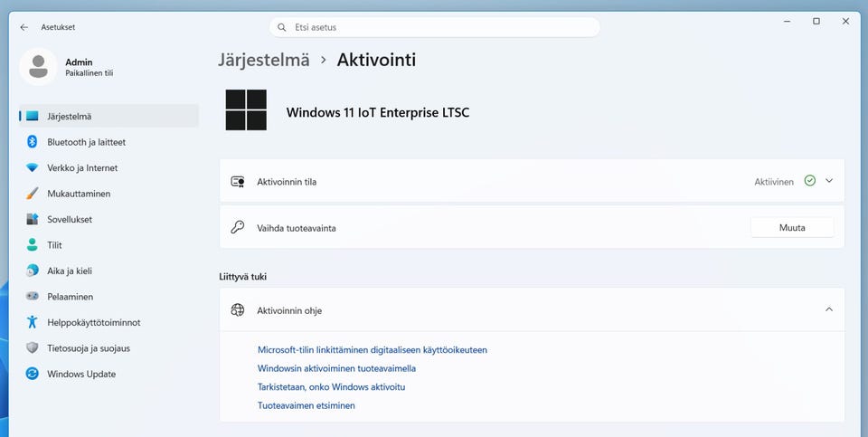The height and width of the screenshot is (437, 868).
Task: Close the Asetukset window
Action: point(846,22)
